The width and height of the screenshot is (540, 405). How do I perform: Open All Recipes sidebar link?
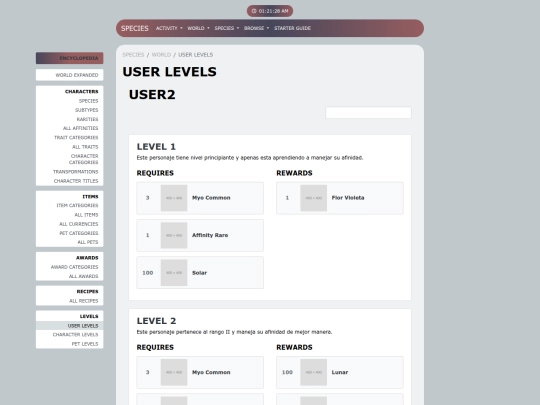point(84,301)
